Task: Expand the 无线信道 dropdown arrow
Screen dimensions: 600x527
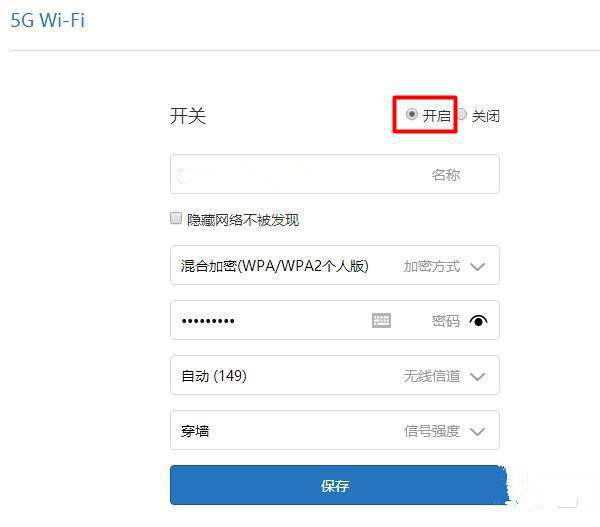Action: [478, 377]
